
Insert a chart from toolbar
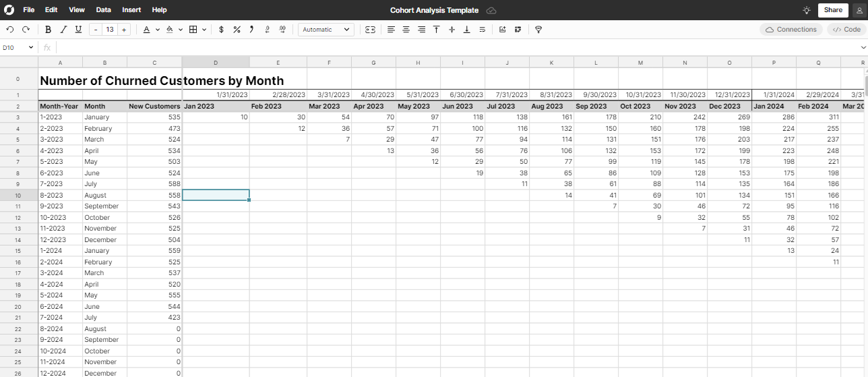tap(503, 30)
